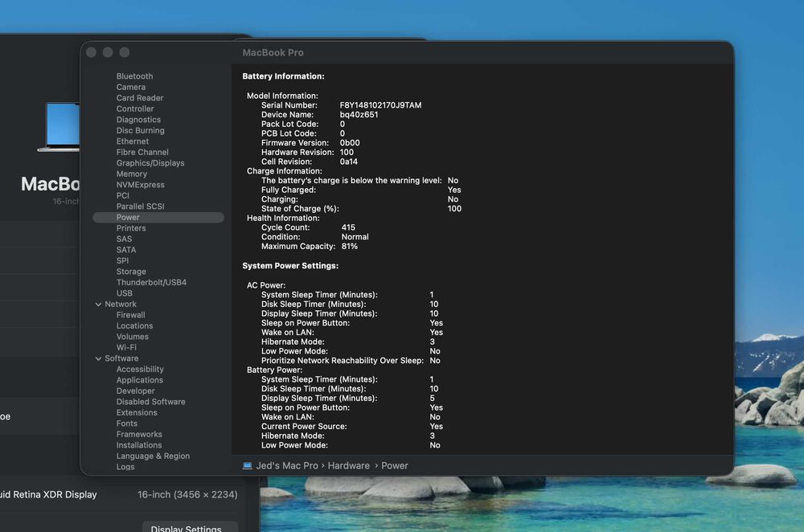Viewport: 804px width, 532px height.
Task: Click the Maximum Capacity value 81%
Action: point(349,247)
